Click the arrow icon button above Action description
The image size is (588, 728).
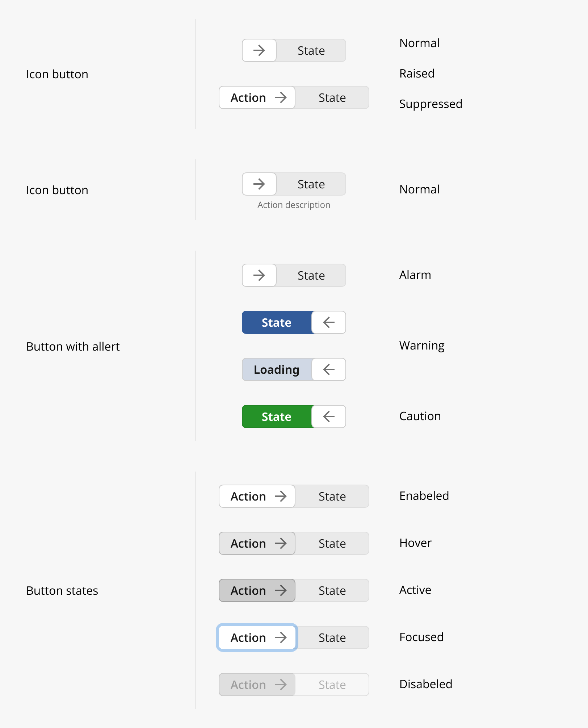click(259, 184)
